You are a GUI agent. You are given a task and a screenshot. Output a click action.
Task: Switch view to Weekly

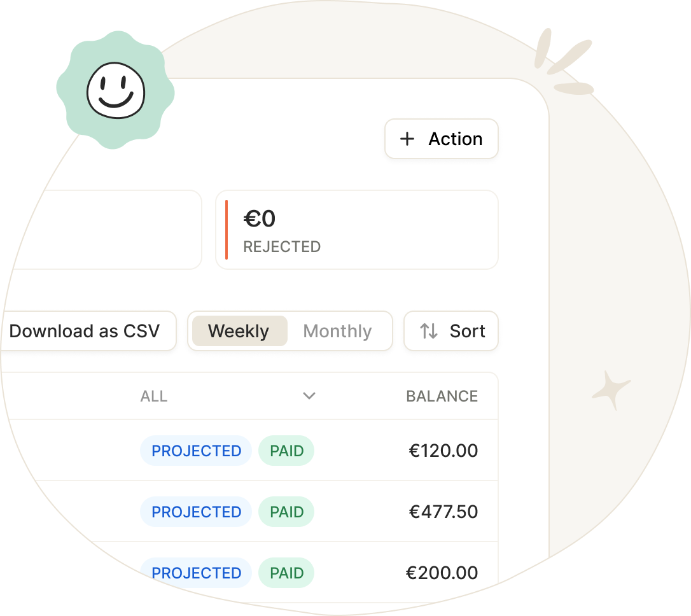coord(240,331)
